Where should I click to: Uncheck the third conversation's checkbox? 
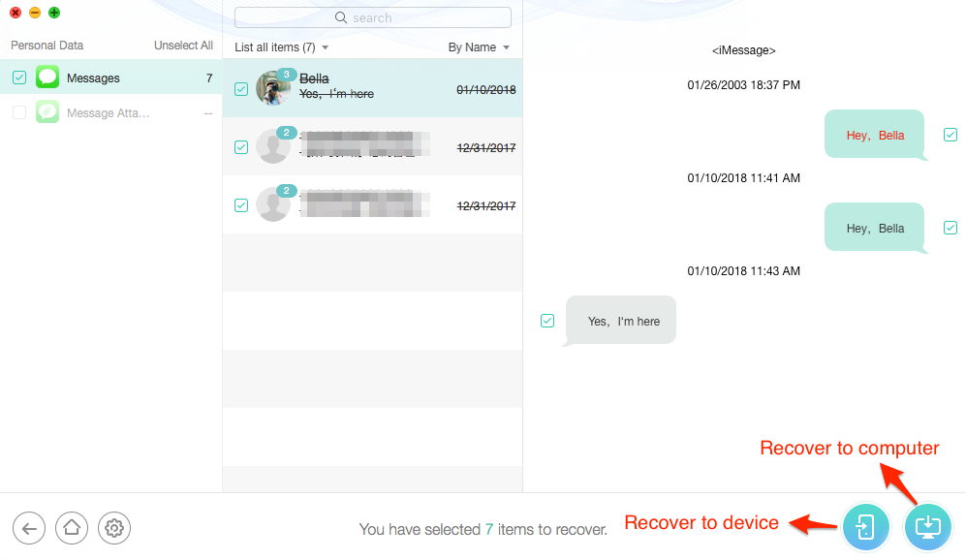[x=241, y=205]
